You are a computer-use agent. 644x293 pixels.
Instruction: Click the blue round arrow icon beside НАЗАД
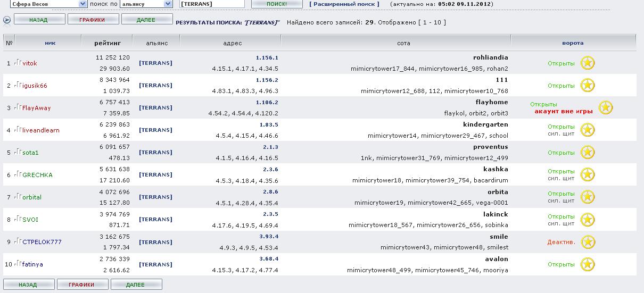pyautogui.click(x=7, y=20)
